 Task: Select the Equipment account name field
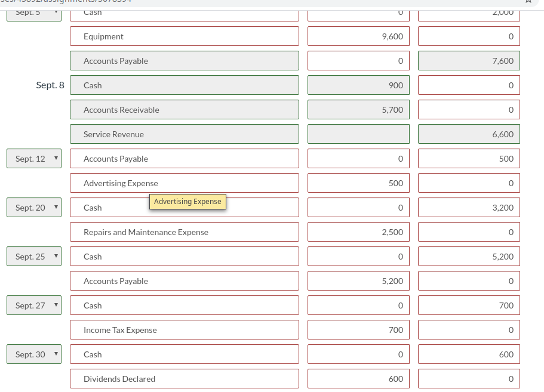184,36
